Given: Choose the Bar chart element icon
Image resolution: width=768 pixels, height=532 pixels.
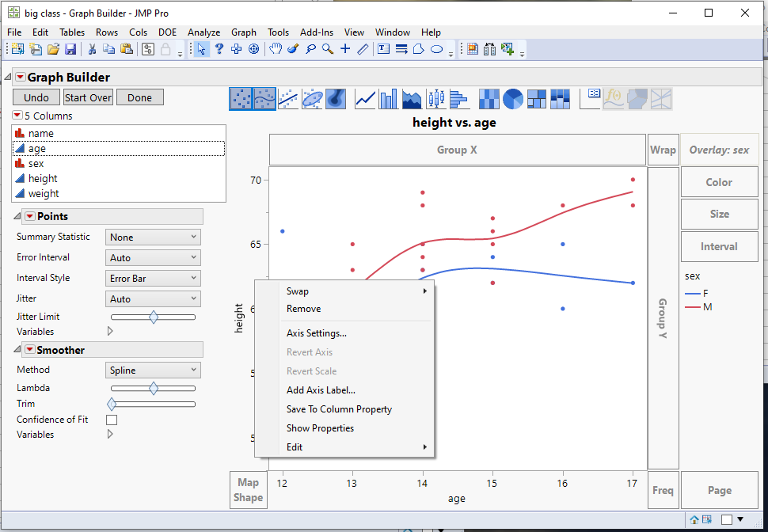Looking at the screenshot, I should pos(387,99).
